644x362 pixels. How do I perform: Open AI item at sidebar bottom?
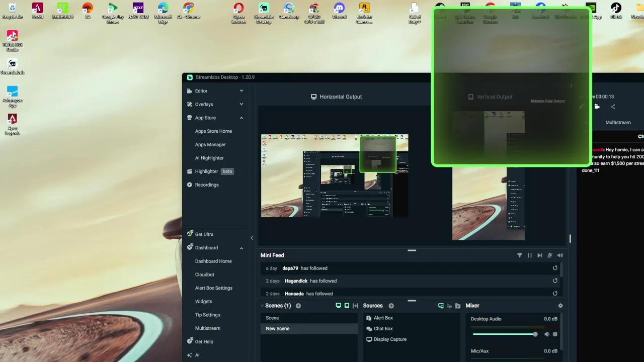click(x=194, y=355)
